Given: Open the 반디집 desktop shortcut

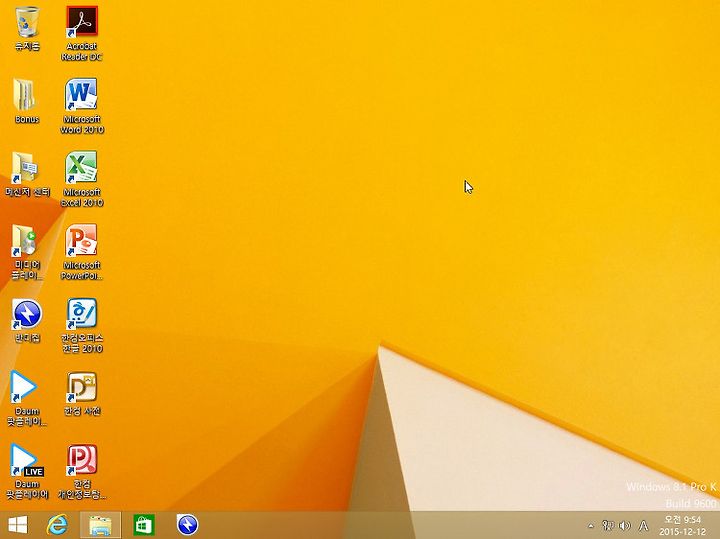Looking at the screenshot, I should click(x=27, y=320).
